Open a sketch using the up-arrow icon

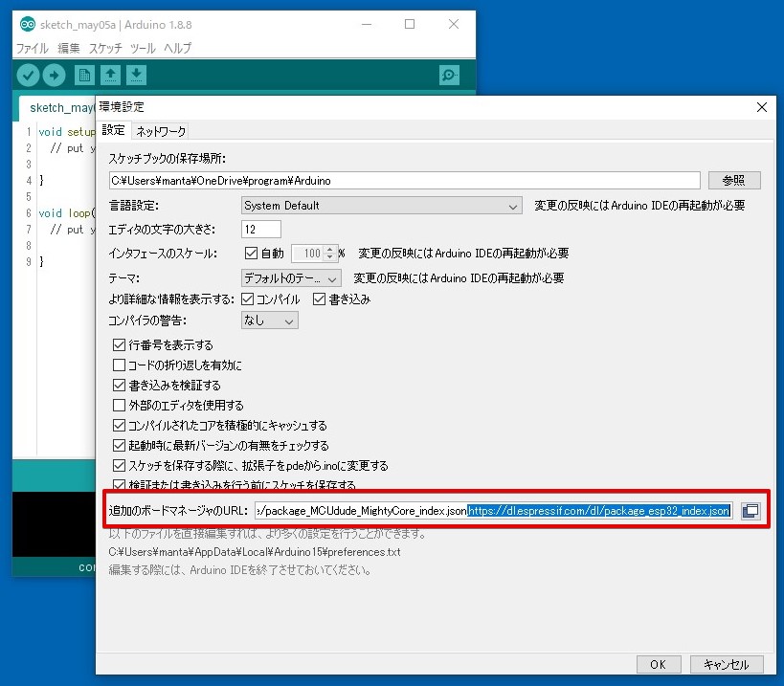click(110, 75)
